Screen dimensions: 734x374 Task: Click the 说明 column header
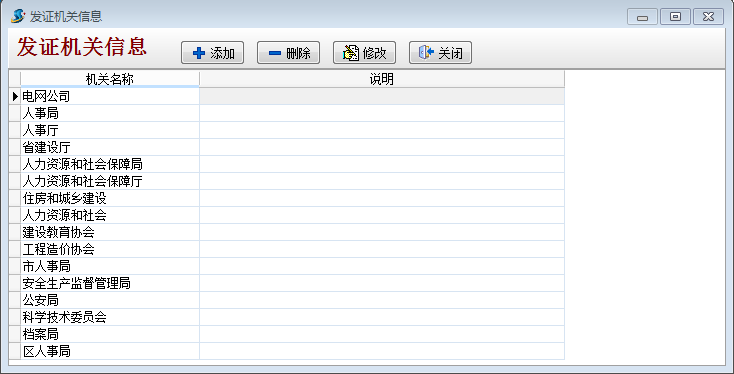click(x=382, y=79)
